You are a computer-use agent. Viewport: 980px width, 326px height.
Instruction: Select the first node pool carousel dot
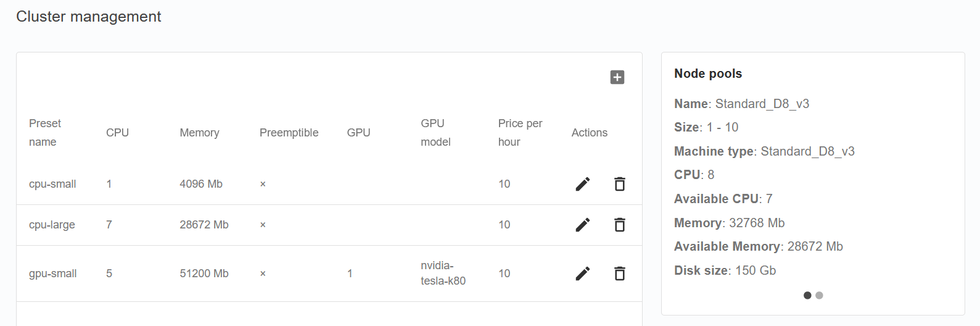(x=807, y=295)
